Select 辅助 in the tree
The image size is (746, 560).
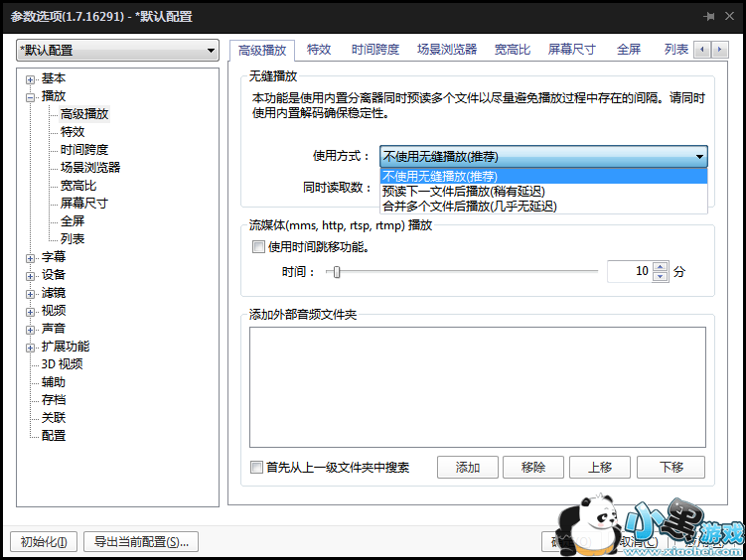pos(54,382)
